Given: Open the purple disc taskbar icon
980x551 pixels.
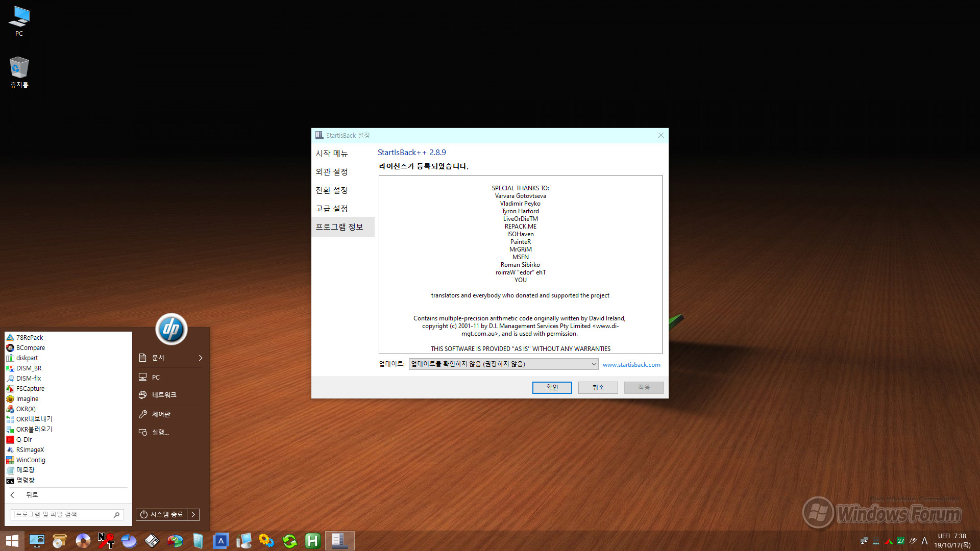Looking at the screenshot, I should (x=83, y=541).
